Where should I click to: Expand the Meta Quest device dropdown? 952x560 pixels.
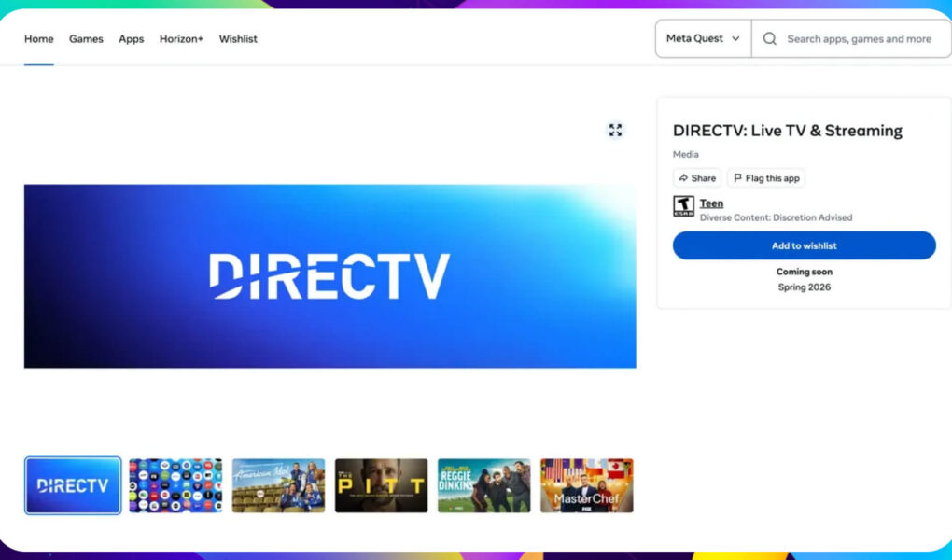[703, 38]
